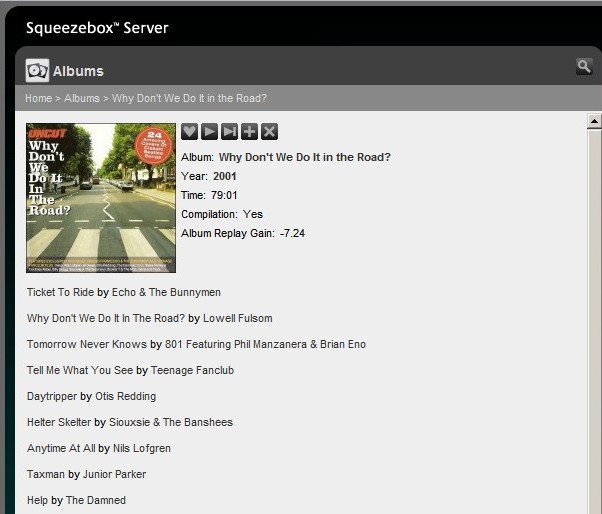This screenshot has height=514, width=602.
Task: Navigate to Albums in the breadcrumb
Action: click(x=82, y=99)
